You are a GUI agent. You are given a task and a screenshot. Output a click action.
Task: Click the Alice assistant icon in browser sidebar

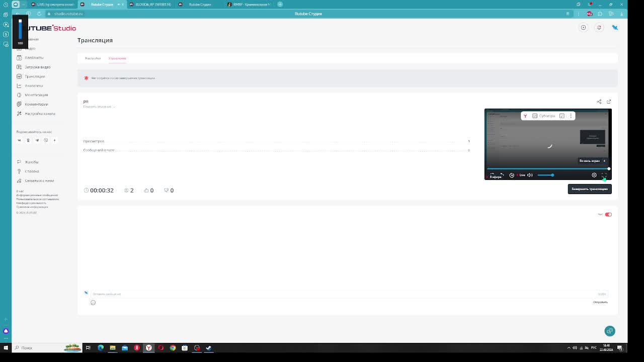(6, 331)
